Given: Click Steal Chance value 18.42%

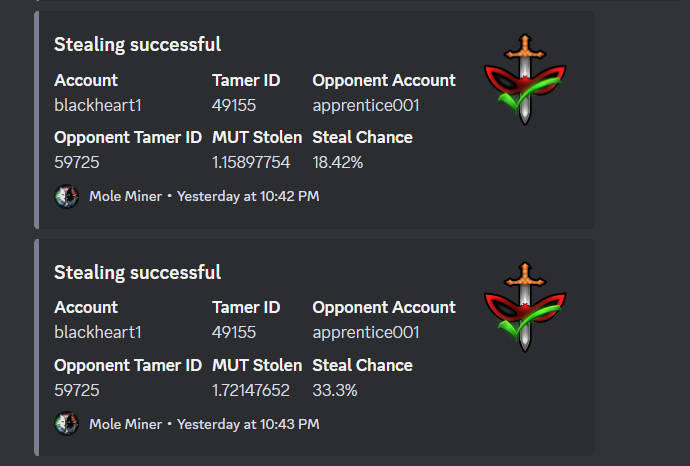Looking at the screenshot, I should [338, 162].
